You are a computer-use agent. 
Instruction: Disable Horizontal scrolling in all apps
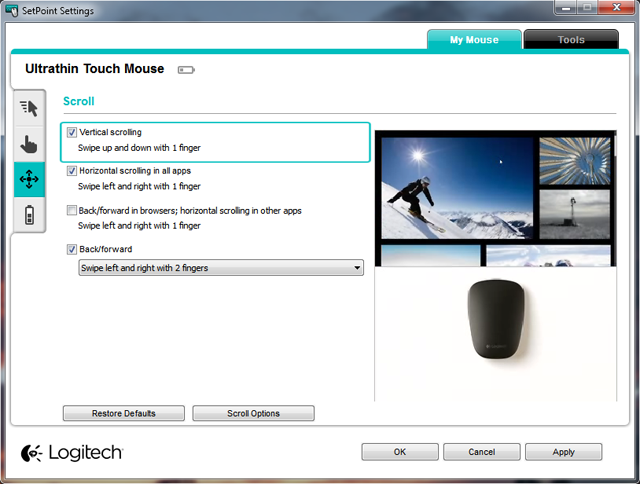click(71, 171)
